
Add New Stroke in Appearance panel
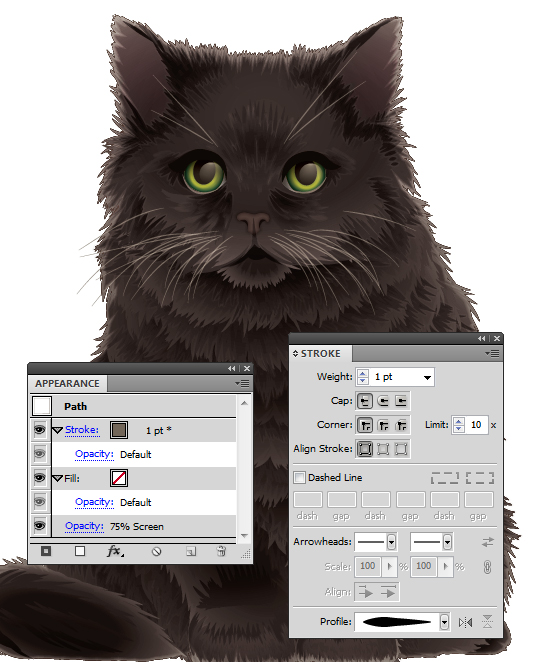pyautogui.click(x=46, y=551)
